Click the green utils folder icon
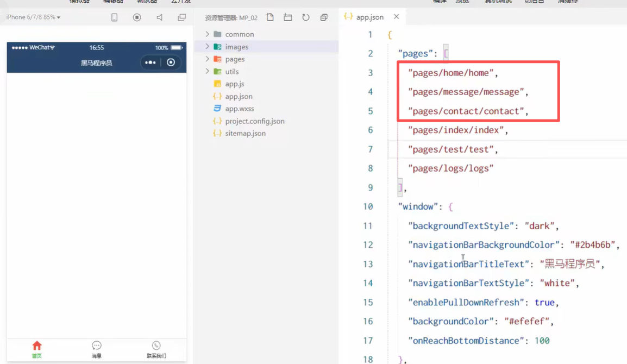The height and width of the screenshot is (364, 627). point(217,72)
